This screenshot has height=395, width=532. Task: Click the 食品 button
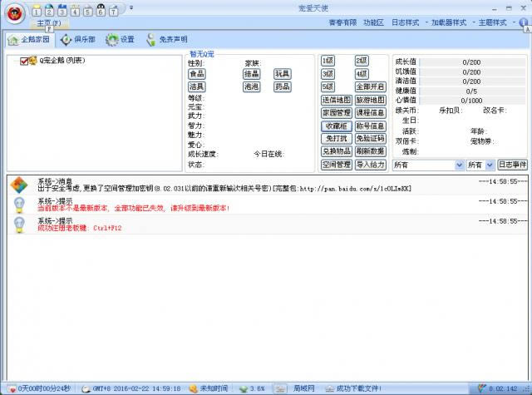[x=197, y=74]
